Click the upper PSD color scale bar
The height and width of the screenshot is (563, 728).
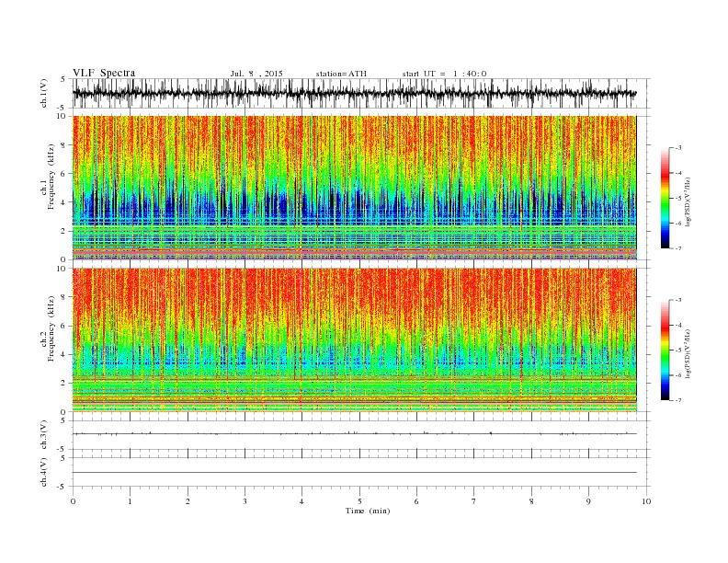[x=665, y=198]
